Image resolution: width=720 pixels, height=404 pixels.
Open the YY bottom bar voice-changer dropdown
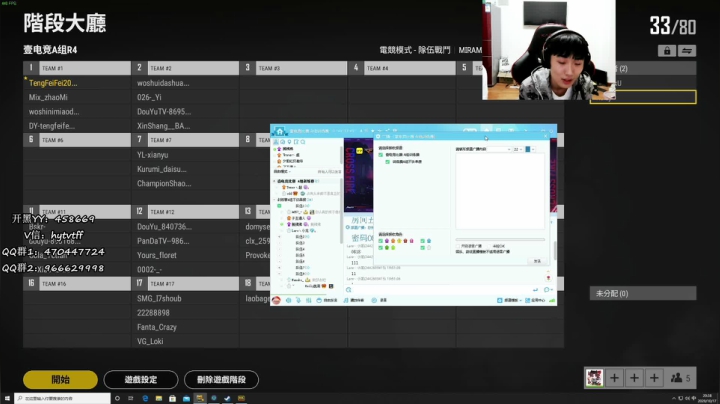click(520, 300)
